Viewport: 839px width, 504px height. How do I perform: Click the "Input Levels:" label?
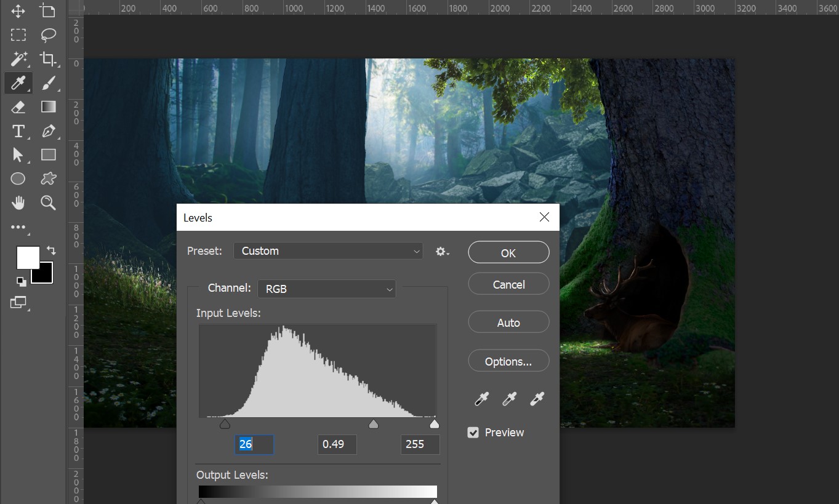(228, 313)
